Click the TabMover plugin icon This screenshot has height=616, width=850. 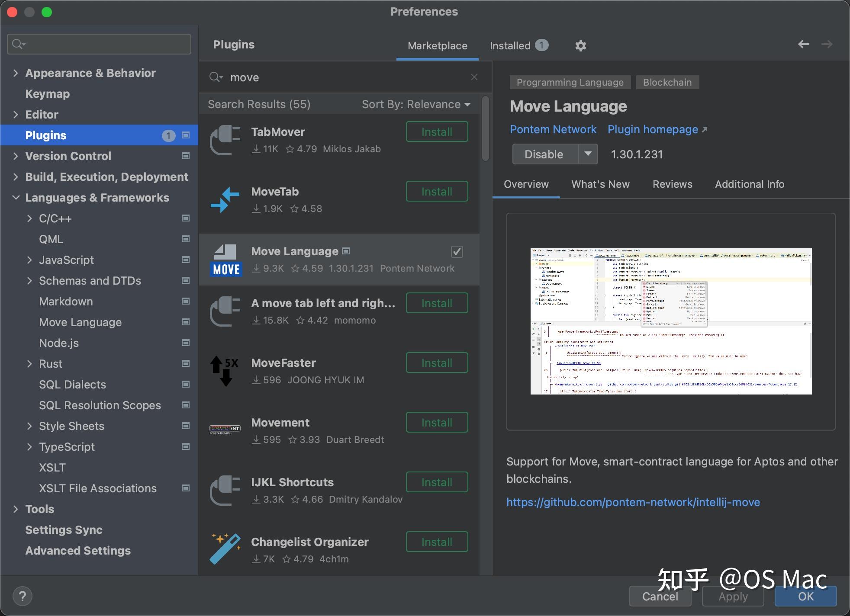point(225,140)
